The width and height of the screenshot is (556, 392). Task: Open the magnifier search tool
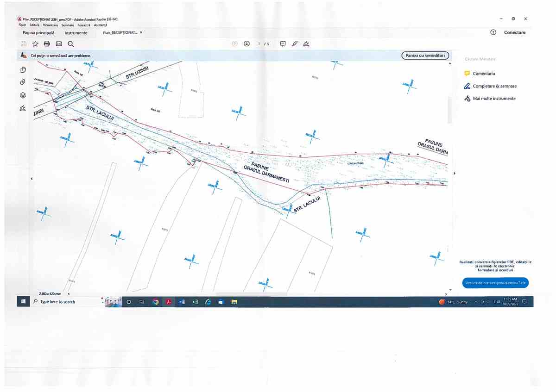point(71,44)
